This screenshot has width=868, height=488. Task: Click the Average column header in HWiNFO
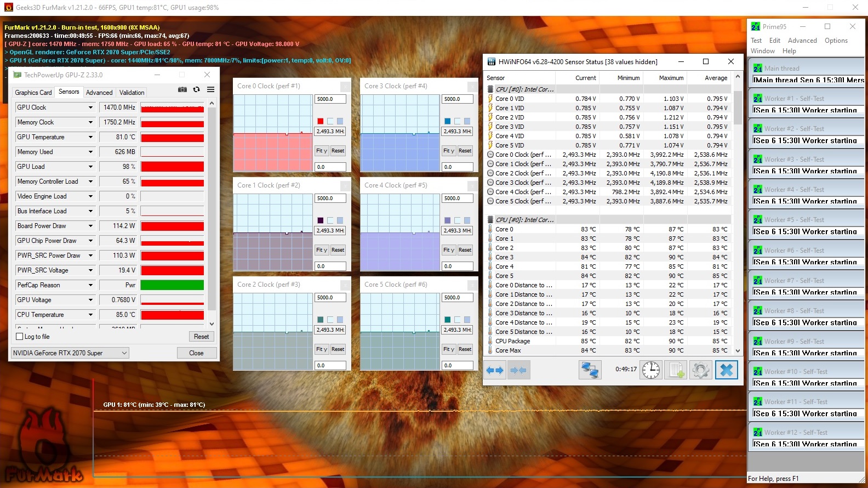coord(709,78)
